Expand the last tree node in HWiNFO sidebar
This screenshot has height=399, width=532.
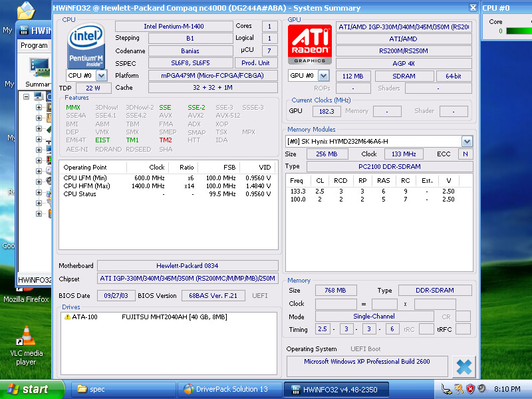[x=39, y=213]
